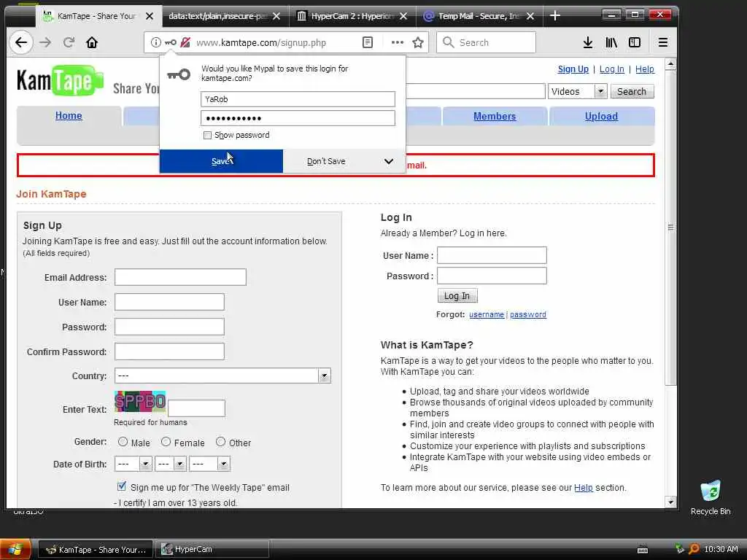The width and height of the screenshot is (747, 560).
Task: Click the browser Search box
Action: coord(487,42)
